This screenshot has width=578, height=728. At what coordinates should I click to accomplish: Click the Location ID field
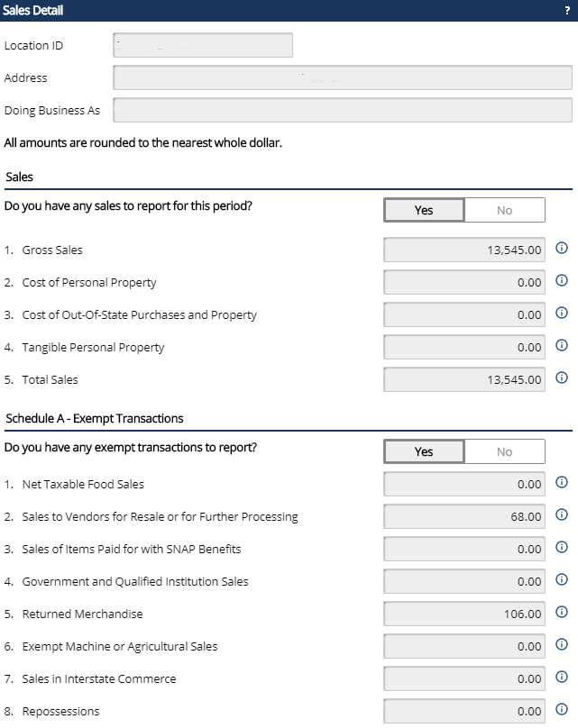tap(203, 45)
